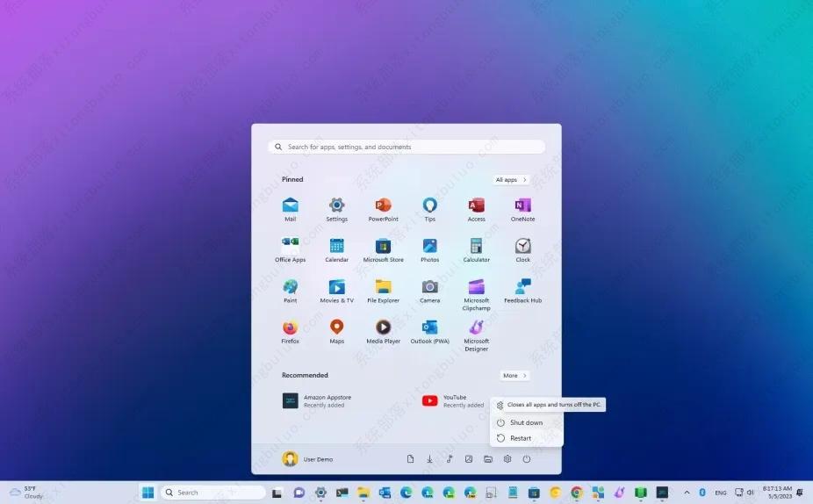Open the Chat app on taskbar
The width and height of the screenshot is (813, 504).
click(x=299, y=493)
